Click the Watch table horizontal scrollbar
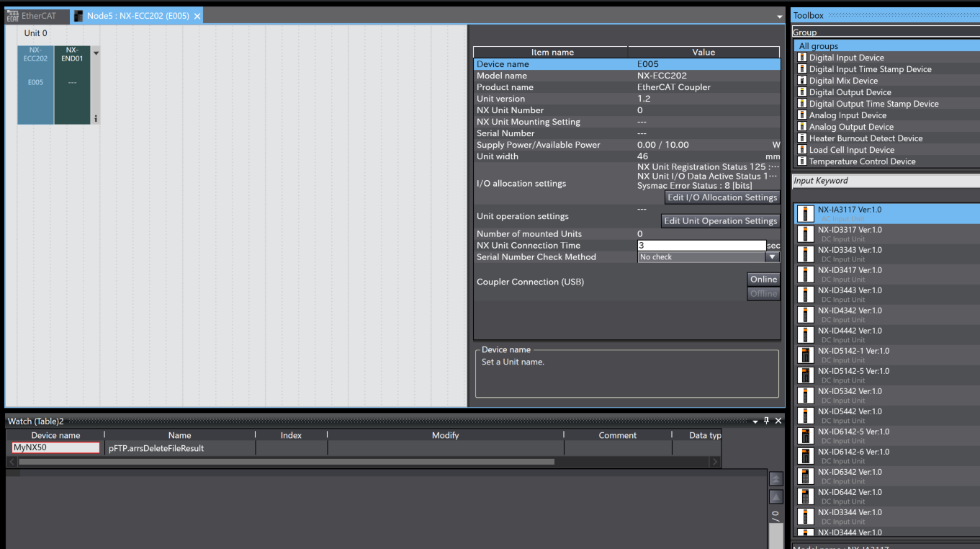The image size is (980, 549). pyautogui.click(x=287, y=462)
